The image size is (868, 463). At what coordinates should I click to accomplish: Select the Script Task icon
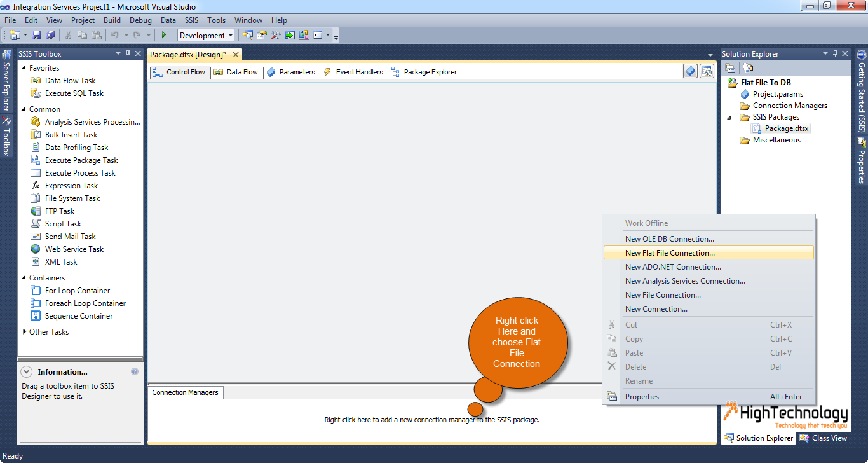tap(36, 223)
